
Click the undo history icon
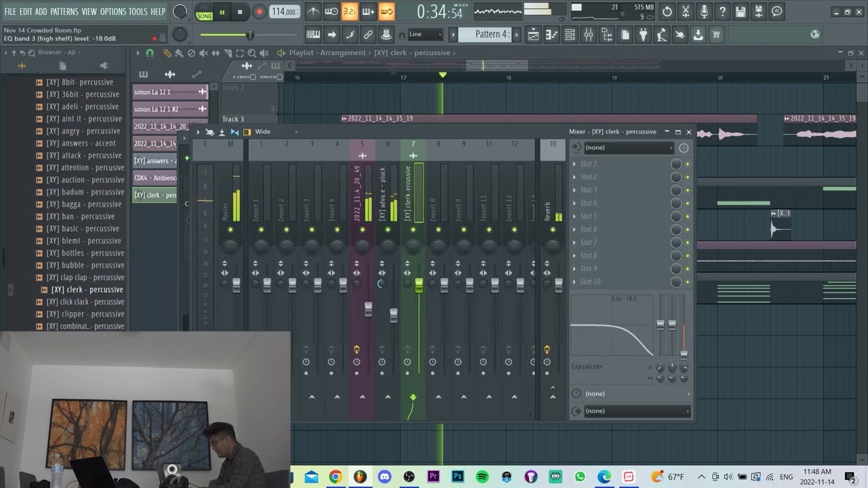click(x=667, y=12)
